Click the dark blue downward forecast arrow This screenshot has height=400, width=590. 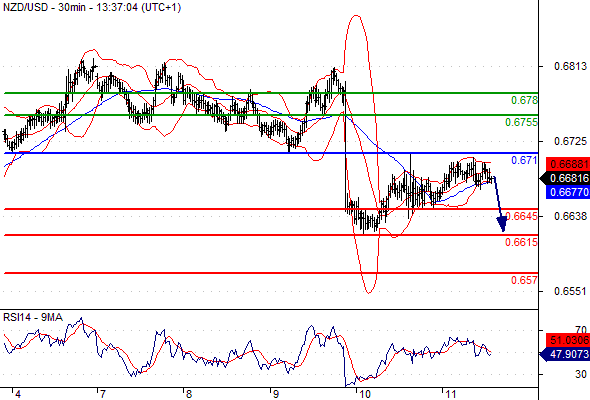pos(499,204)
